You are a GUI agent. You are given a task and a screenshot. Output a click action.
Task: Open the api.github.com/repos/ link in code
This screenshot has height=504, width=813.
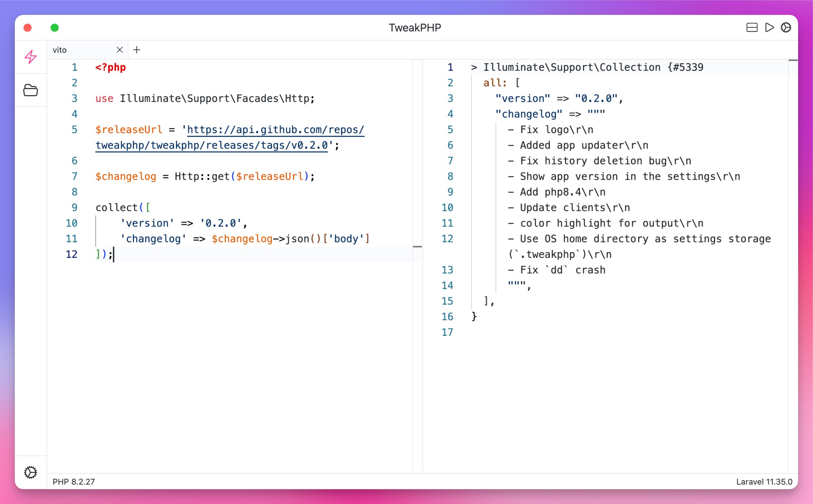[x=276, y=129]
